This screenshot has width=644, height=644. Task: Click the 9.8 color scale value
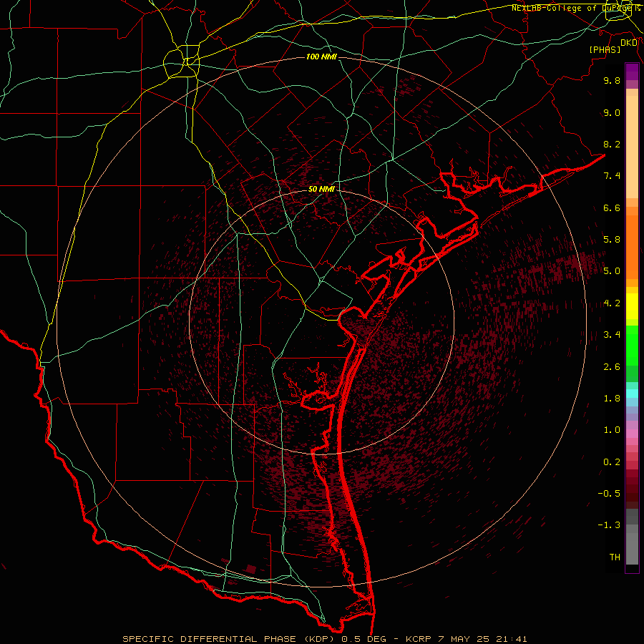pos(612,80)
